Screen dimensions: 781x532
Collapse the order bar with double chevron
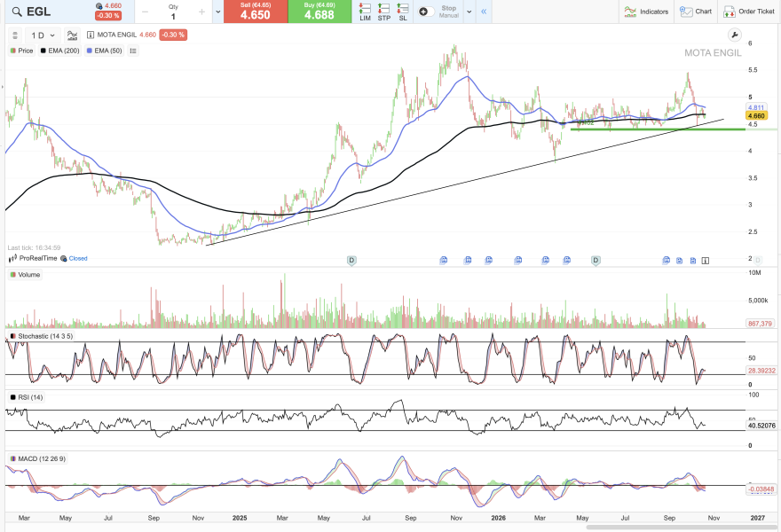click(x=484, y=12)
